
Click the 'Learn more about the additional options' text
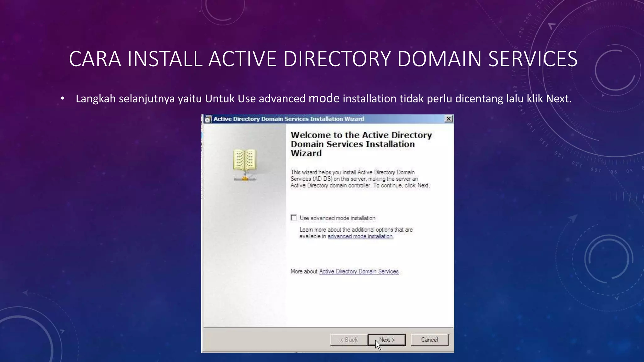point(356,233)
